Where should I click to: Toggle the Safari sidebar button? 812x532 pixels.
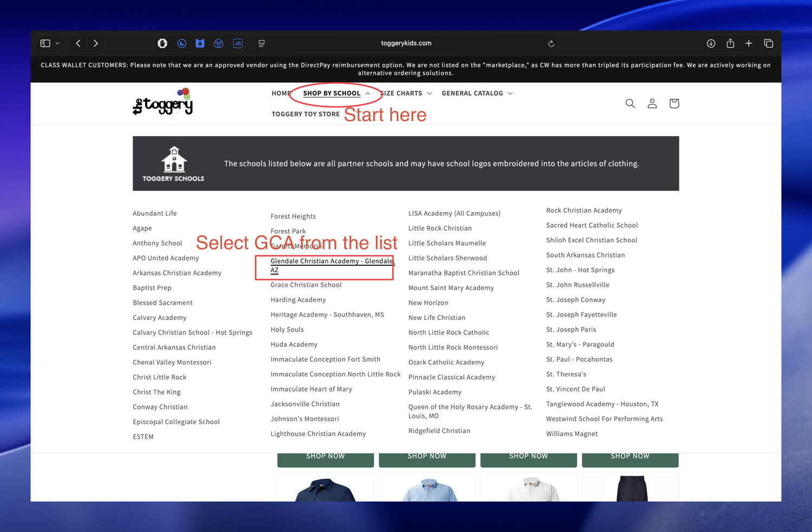point(45,43)
